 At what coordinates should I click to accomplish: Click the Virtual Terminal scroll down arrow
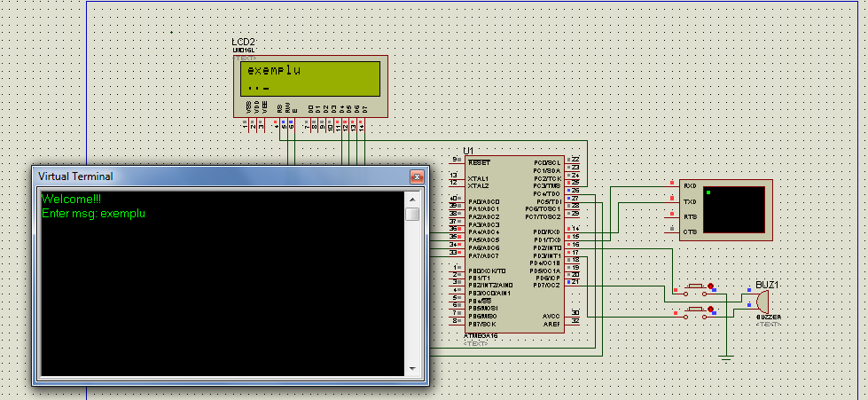pos(412,368)
